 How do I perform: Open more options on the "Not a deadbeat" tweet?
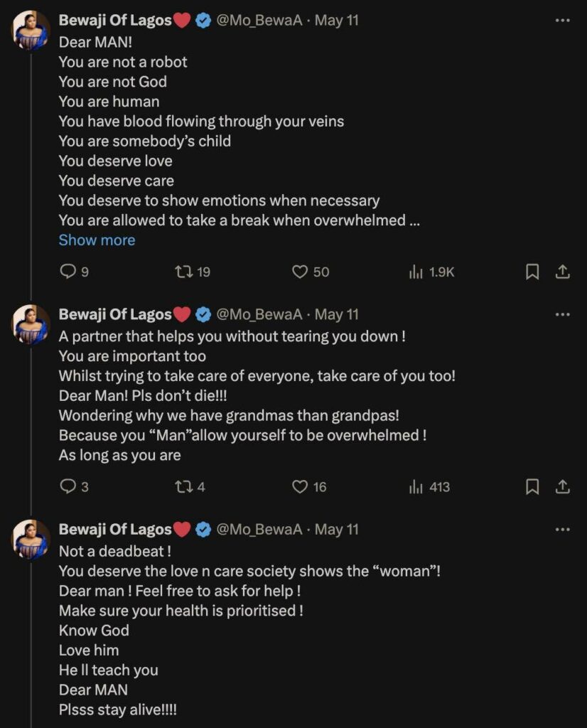pos(562,530)
